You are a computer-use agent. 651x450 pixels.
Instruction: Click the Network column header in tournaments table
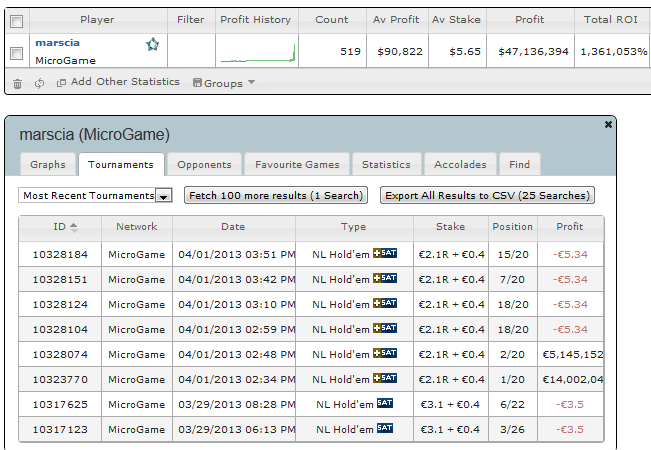(137, 227)
